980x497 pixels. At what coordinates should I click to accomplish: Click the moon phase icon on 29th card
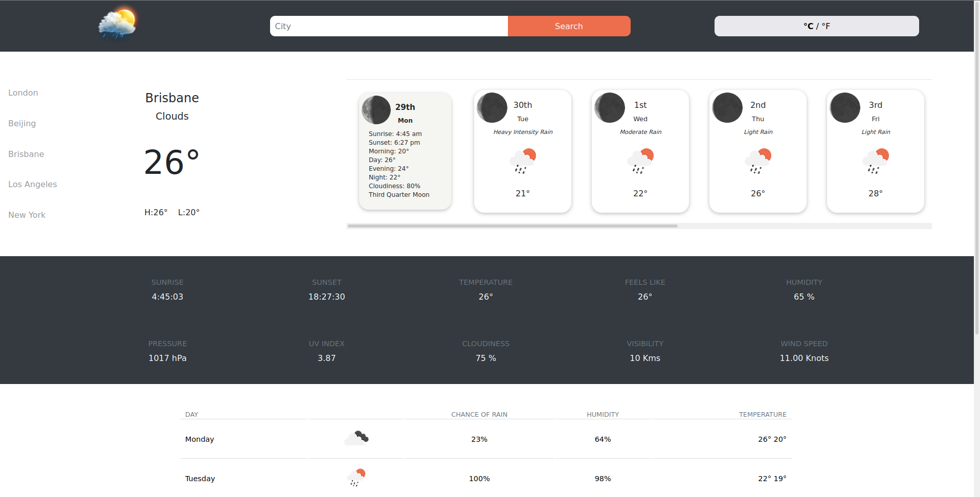tap(376, 110)
